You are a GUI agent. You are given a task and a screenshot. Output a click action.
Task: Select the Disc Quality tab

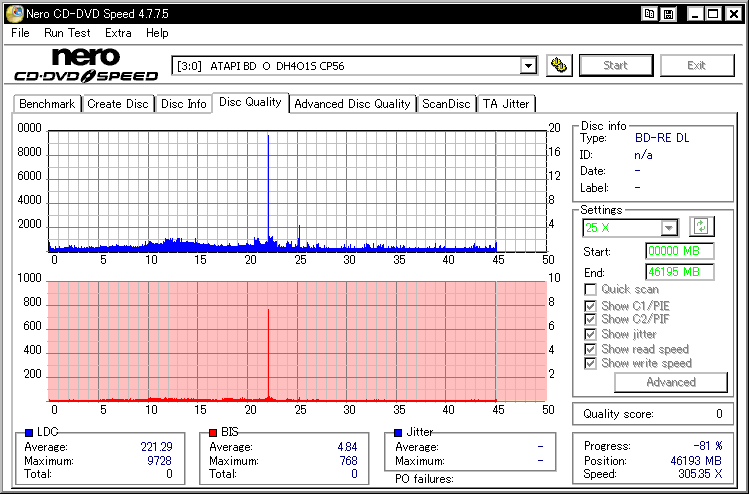[x=250, y=102]
